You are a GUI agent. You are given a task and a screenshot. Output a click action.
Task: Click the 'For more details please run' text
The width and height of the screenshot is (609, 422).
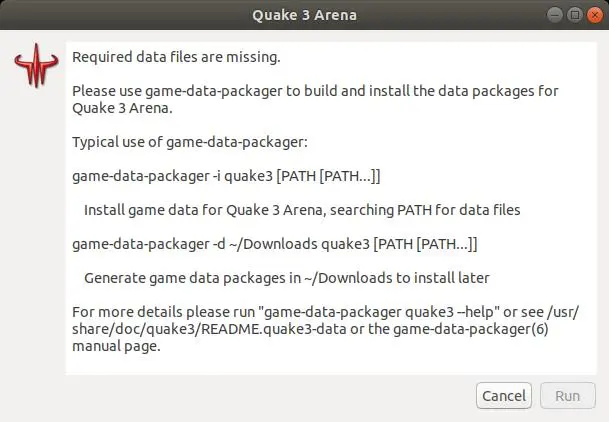(162, 313)
